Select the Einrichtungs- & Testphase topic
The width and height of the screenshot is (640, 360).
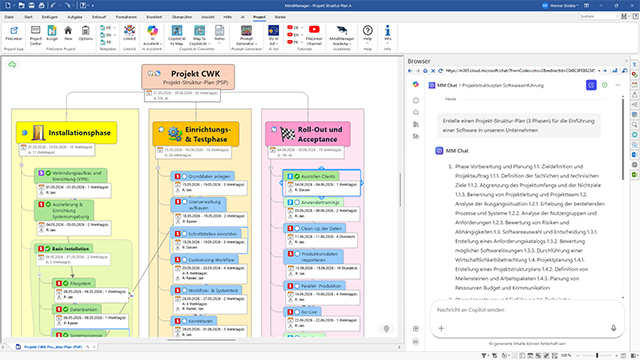coord(196,134)
